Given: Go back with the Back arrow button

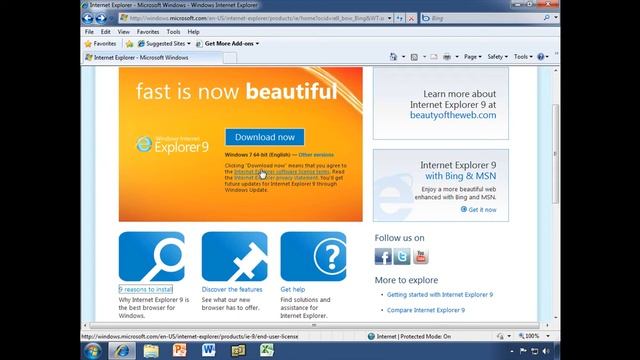Looking at the screenshot, I should click(x=87, y=18).
